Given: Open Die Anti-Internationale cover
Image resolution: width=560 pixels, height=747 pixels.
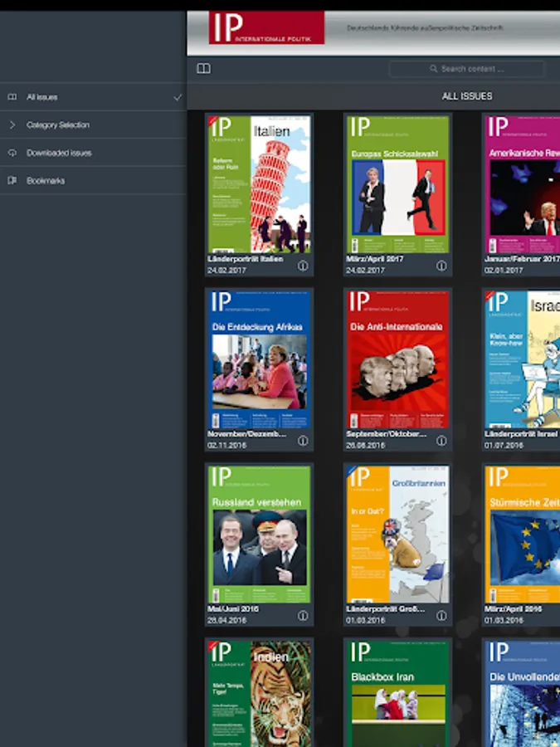Looking at the screenshot, I should [397, 359].
